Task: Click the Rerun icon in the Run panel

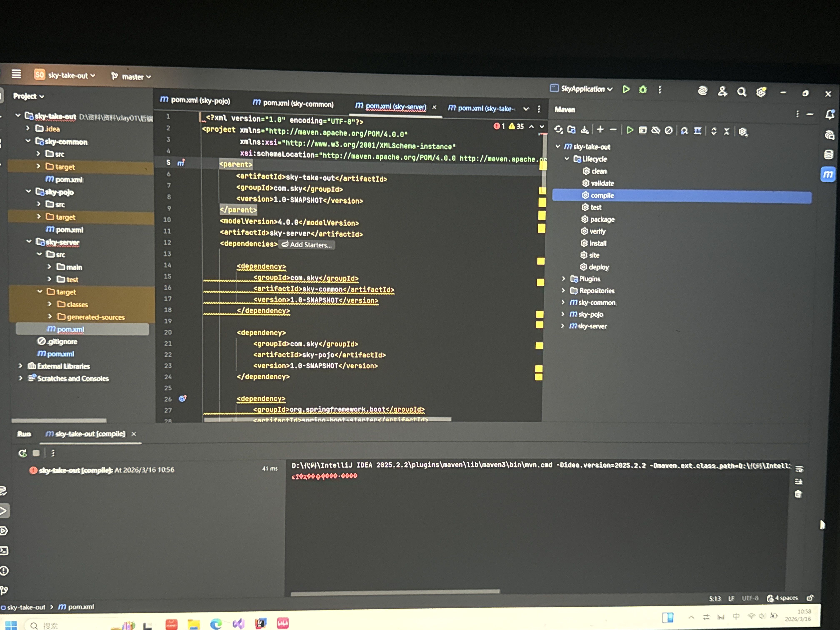Action: click(x=22, y=453)
